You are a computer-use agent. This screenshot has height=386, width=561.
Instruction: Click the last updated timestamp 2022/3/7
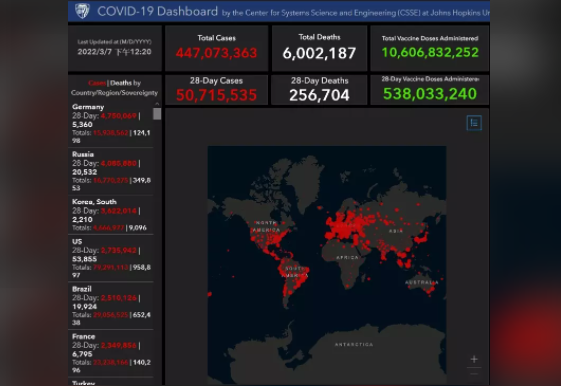click(114, 52)
